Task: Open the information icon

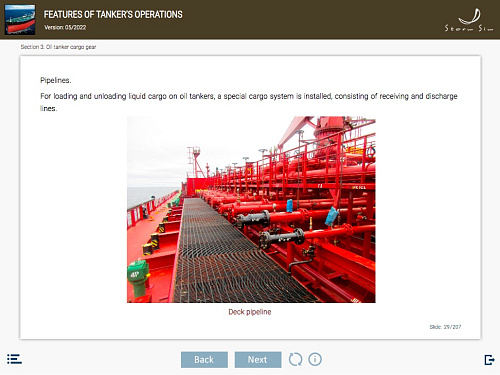Action: coord(315,359)
